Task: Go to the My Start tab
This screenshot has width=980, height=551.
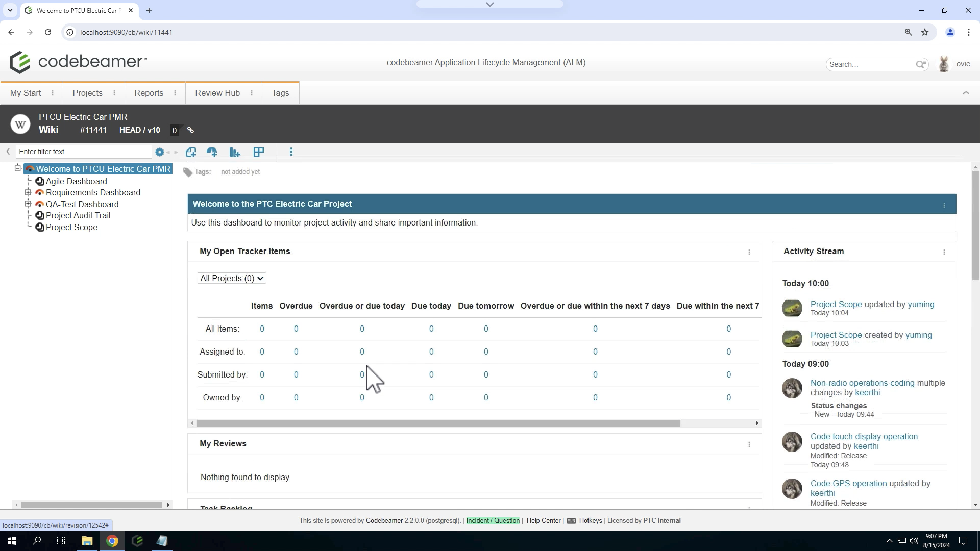Action: [x=26, y=93]
